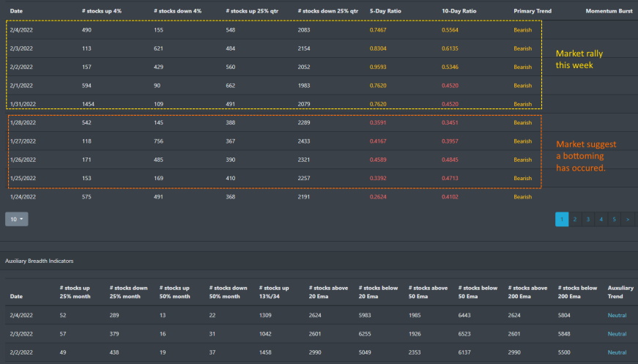Select the 1/28/2022 date cell

tap(23, 122)
